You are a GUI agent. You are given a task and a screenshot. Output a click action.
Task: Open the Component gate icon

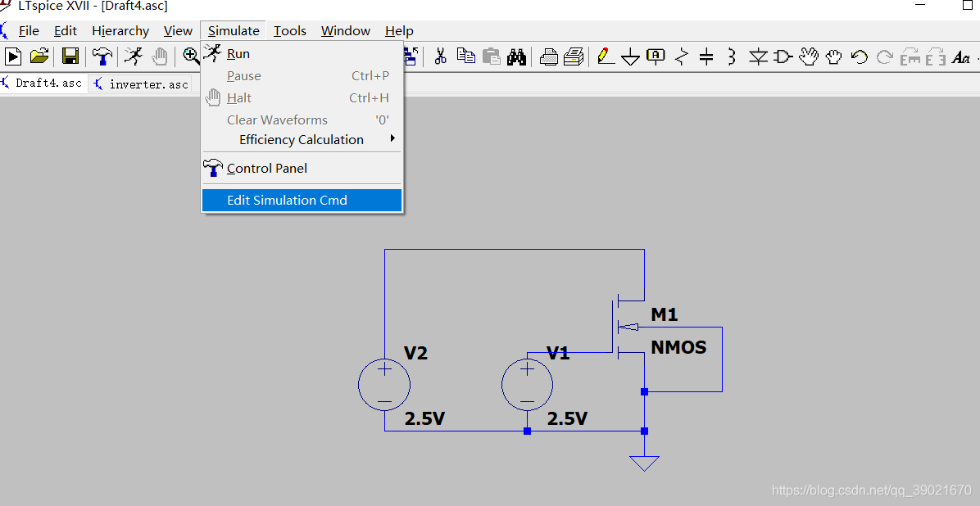click(783, 56)
